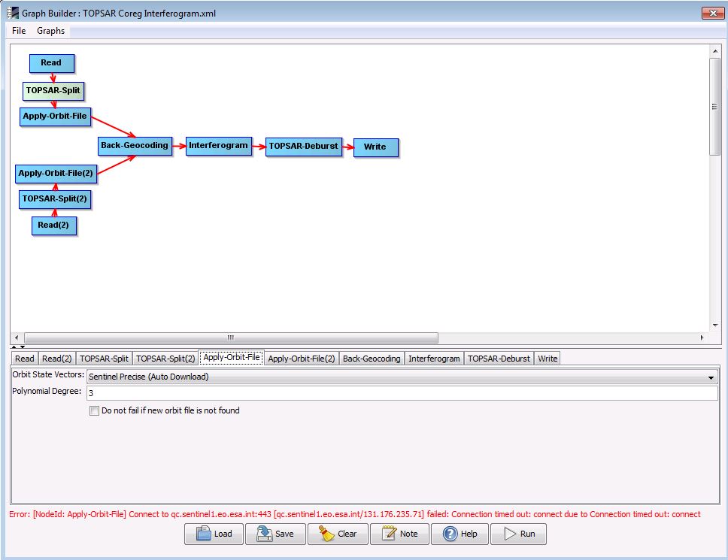The width and height of the screenshot is (728, 560).
Task: Switch to the Read tab
Action: coord(25,359)
